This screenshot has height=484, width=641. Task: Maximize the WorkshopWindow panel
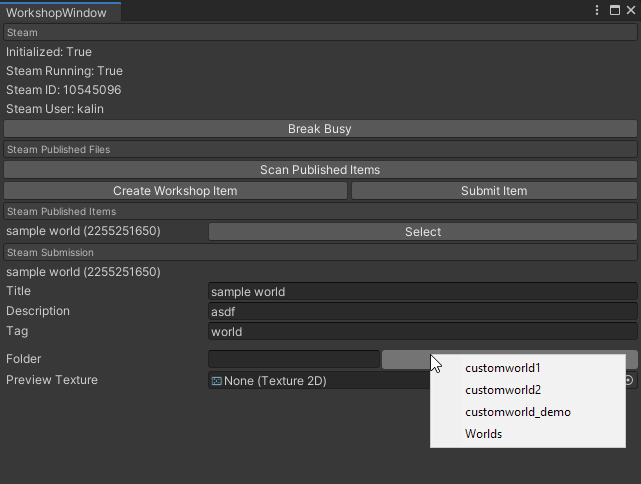(614, 11)
